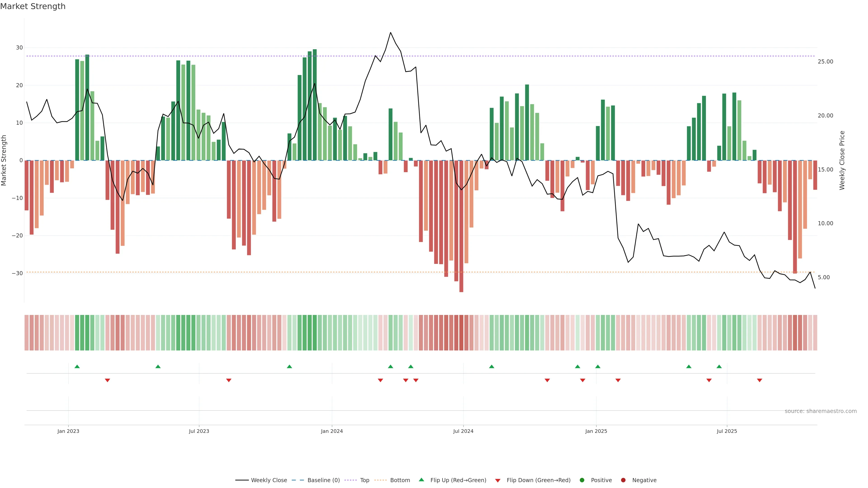868x488 pixels.
Task: Toggle Weekly Close line in legend
Action: click(x=269, y=480)
